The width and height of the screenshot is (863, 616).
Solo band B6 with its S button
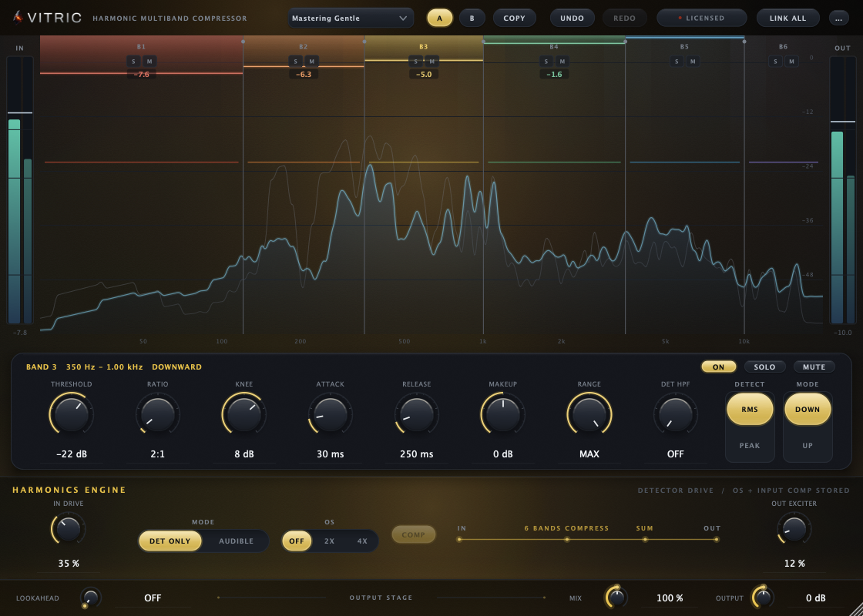pos(775,61)
